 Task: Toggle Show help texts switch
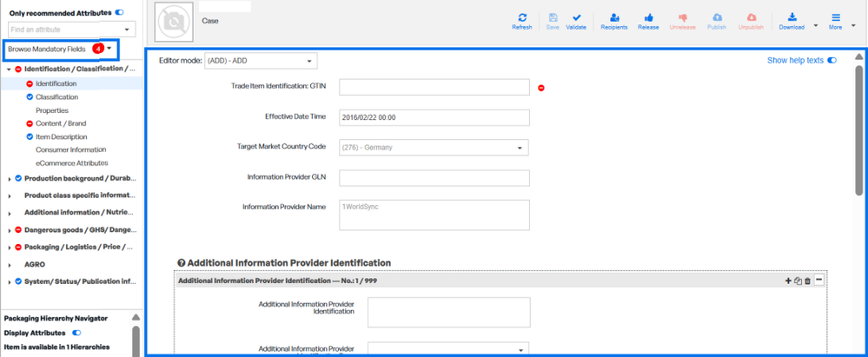[x=832, y=60]
